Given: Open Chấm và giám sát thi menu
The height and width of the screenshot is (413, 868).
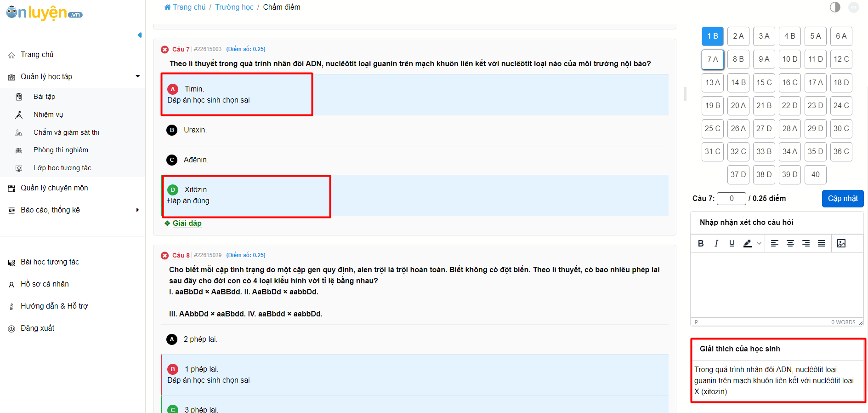Looking at the screenshot, I should (66, 132).
